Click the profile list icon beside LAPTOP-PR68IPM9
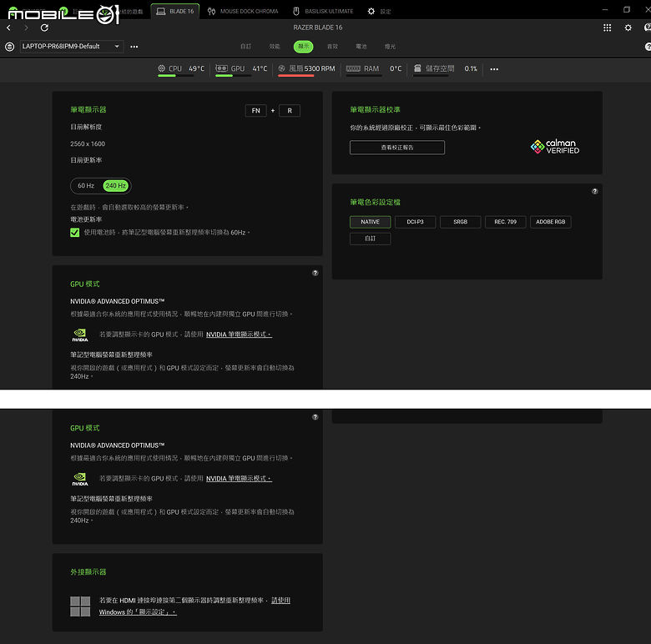 point(9,47)
